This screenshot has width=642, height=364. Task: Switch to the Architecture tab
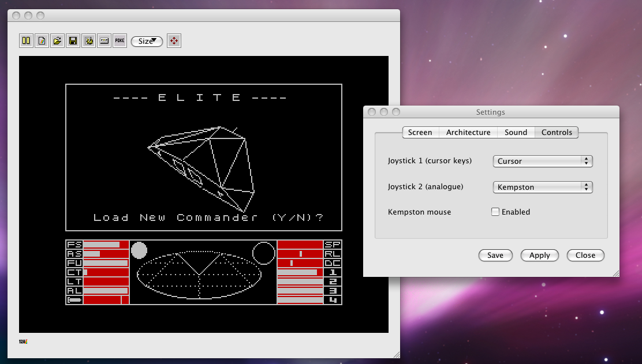coord(468,133)
